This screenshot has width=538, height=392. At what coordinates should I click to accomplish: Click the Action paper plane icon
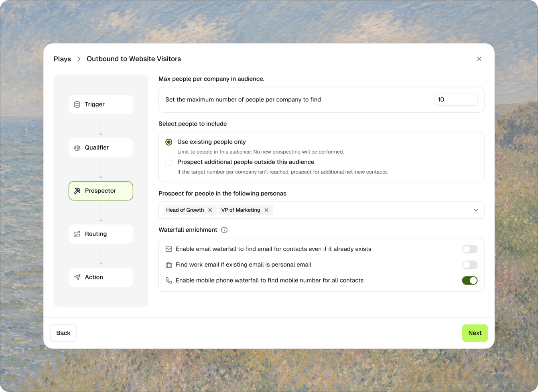pyautogui.click(x=77, y=277)
